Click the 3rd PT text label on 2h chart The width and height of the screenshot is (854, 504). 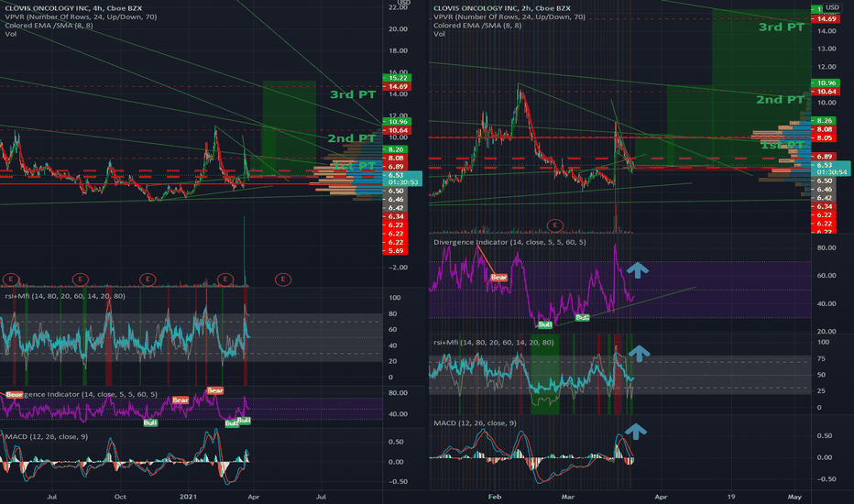[782, 27]
